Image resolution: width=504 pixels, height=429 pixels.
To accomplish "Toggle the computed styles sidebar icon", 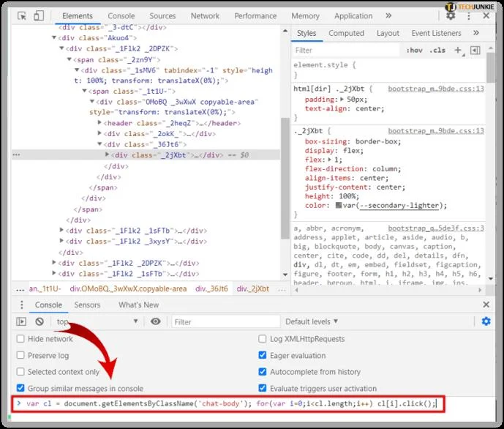I will coord(475,51).
